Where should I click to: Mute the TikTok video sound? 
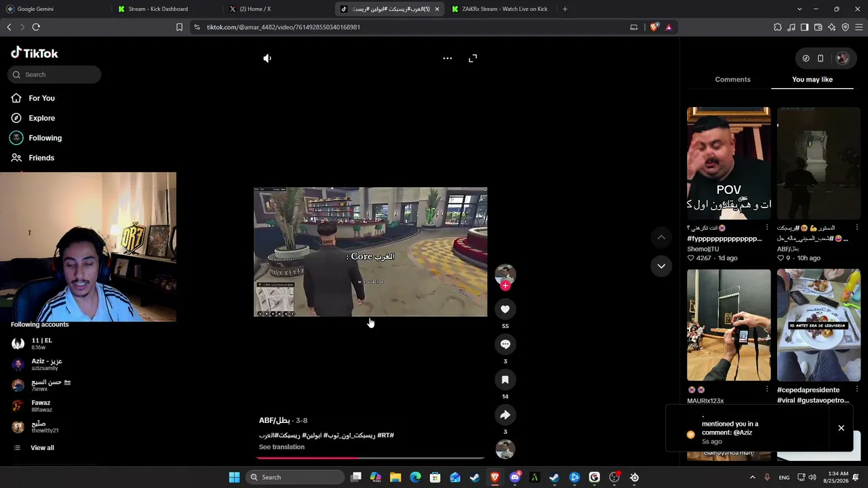[x=267, y=58]
